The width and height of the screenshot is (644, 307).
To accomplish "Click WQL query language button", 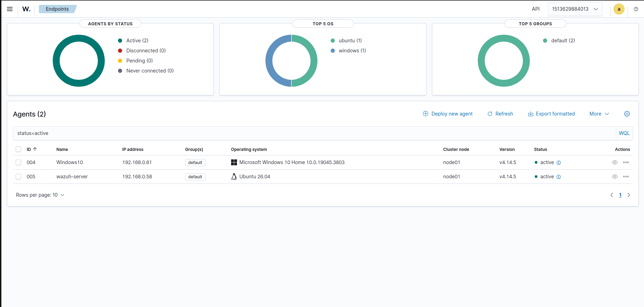I will point(624,133).
